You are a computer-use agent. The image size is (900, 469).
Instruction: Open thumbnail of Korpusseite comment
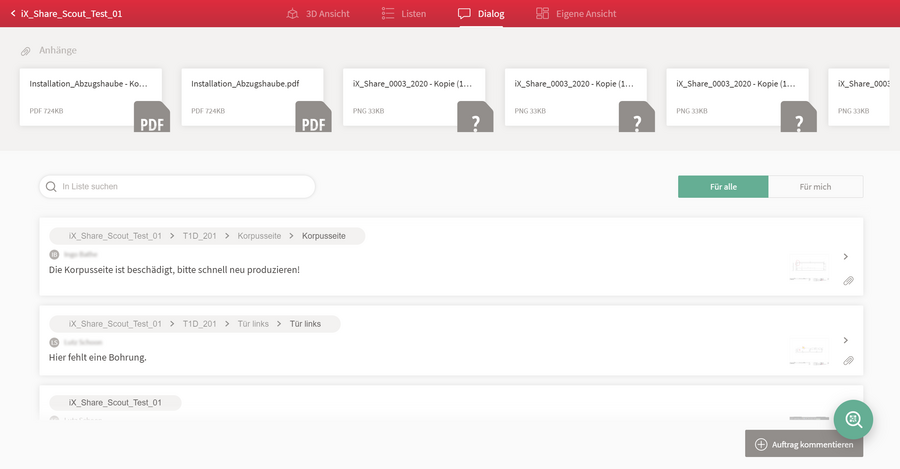tap(809, 268)
